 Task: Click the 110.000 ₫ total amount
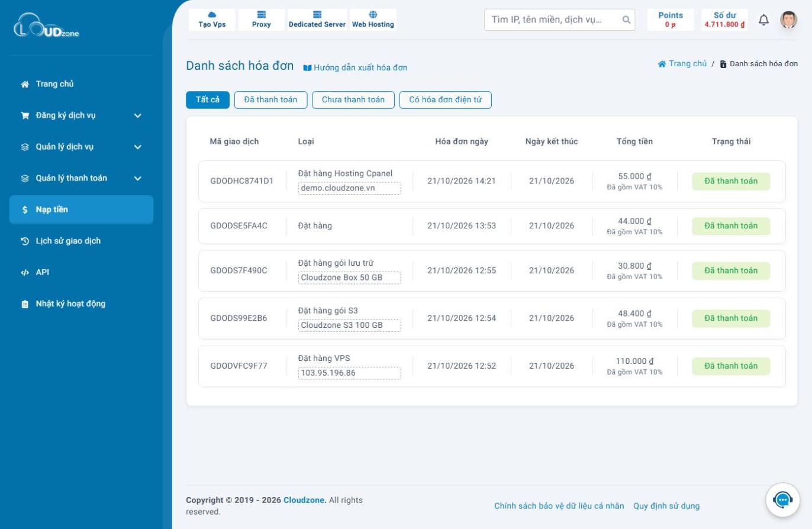[634, 361]
